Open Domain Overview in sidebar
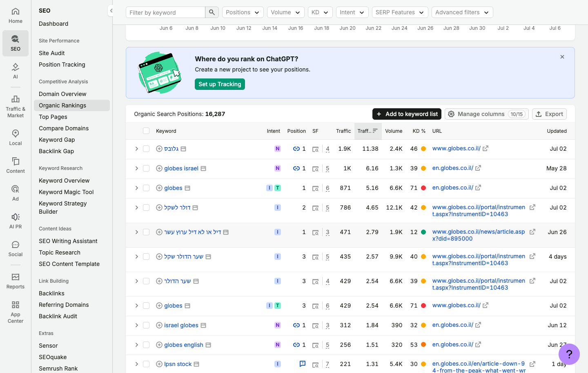 point(62,94)
